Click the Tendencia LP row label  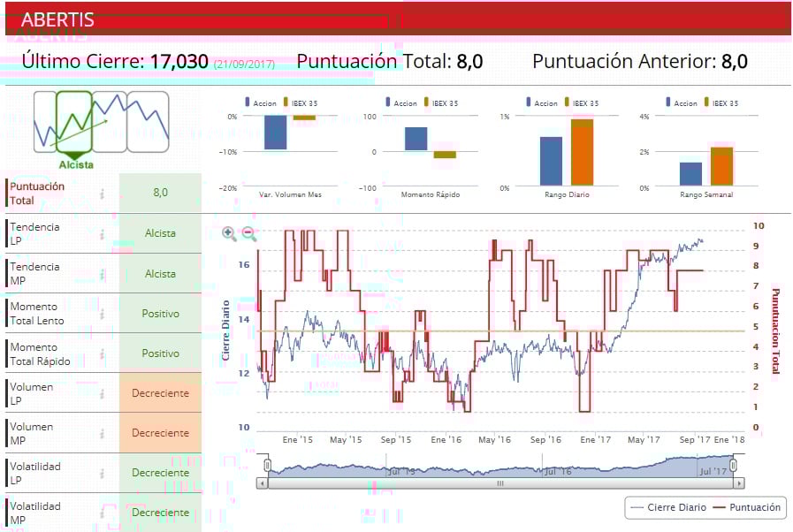(34, 233)
